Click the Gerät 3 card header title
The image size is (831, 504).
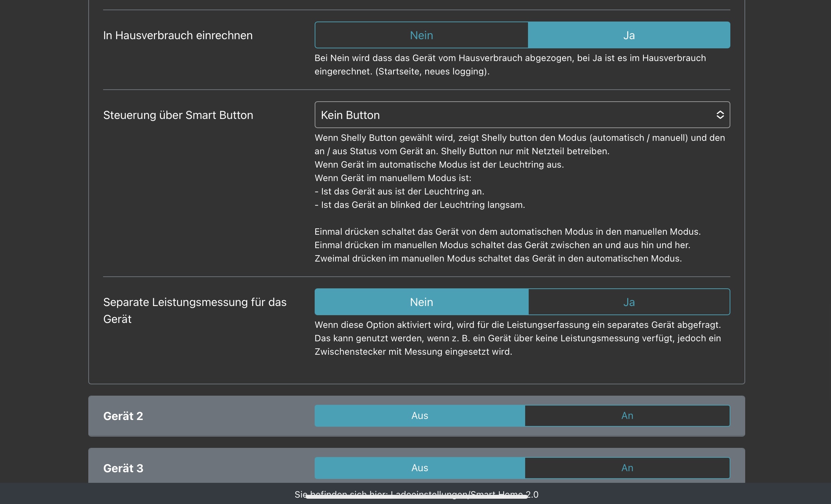pyautogui.click(x=123, y=468)
